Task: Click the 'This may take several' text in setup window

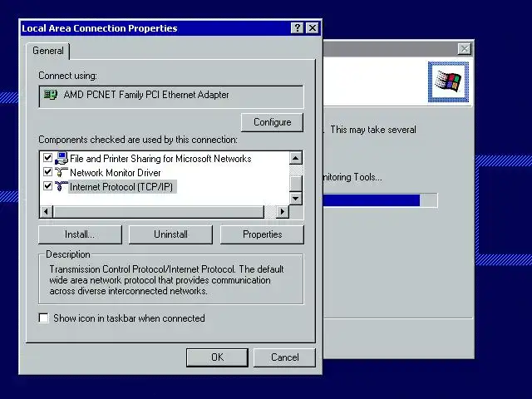Action: click(373, 130)
